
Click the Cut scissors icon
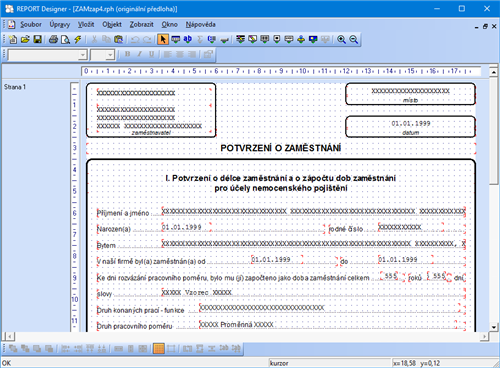pyautogui.click(x=94, y=39)
